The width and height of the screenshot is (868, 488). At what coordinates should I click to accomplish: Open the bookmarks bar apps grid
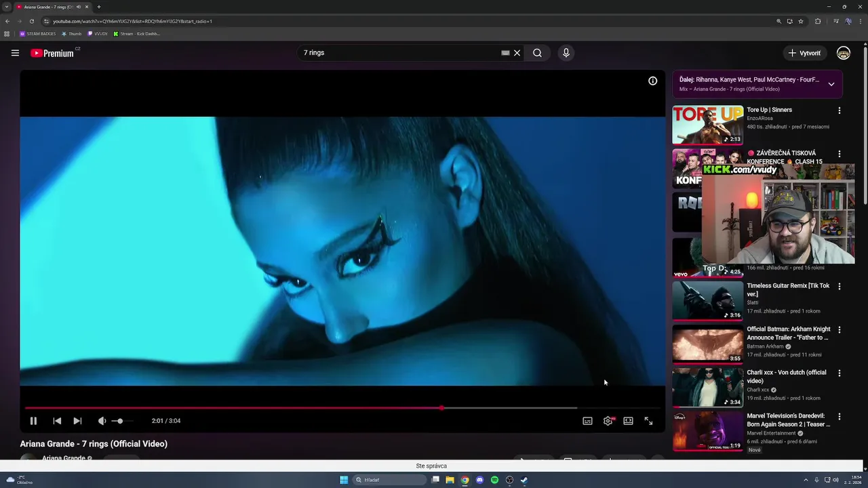pyautogui.click(x=7, y=33)
